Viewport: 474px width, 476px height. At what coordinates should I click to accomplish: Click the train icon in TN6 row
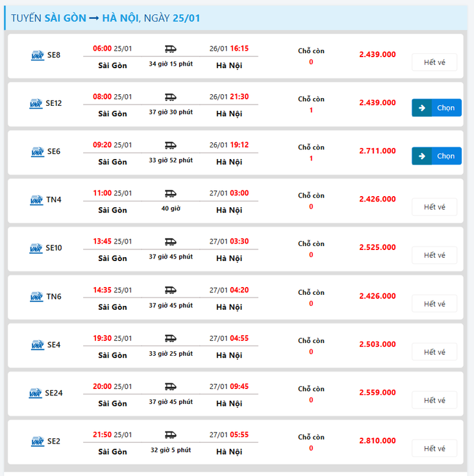(x=171, y=290)
